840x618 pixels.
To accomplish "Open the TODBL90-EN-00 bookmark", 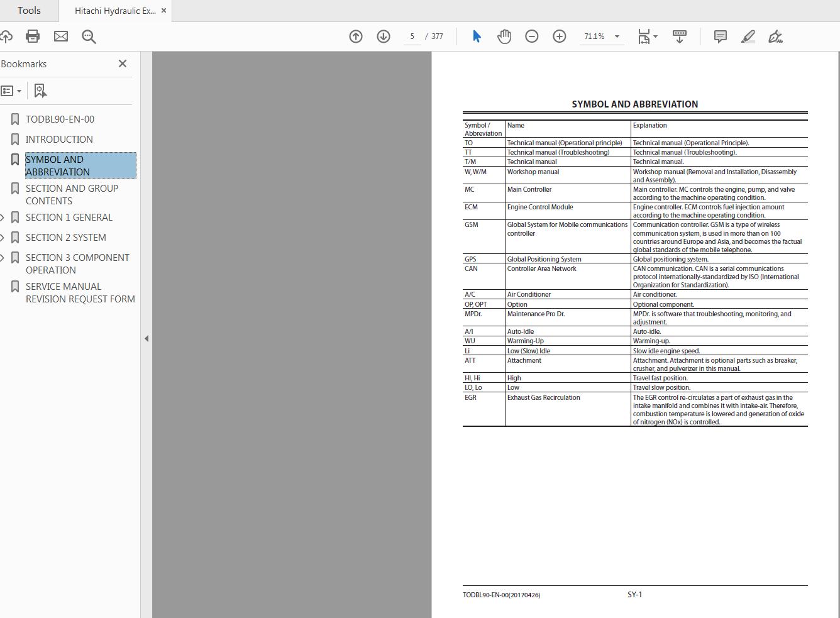I will click(60, 119).
